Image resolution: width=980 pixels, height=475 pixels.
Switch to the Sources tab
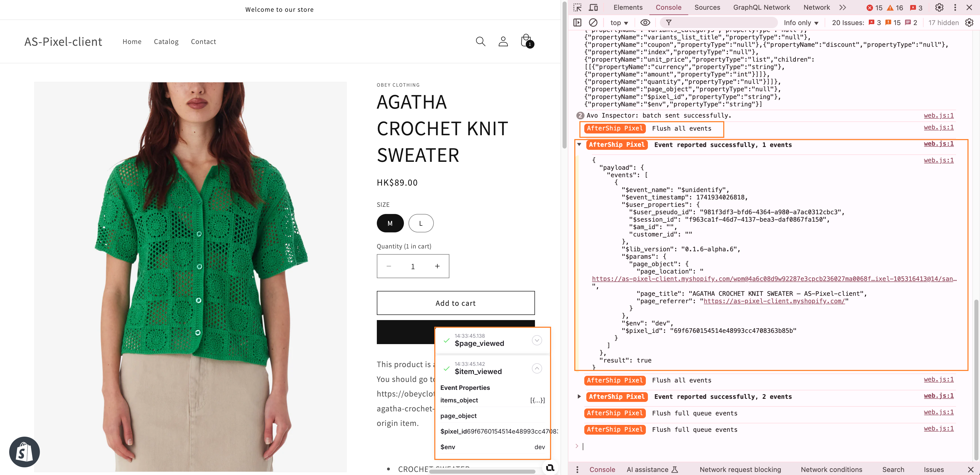[x=707, y=7]
